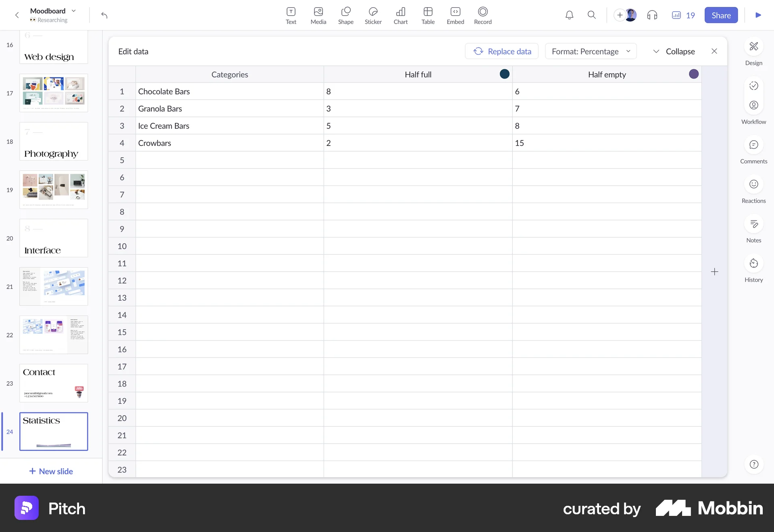
Task: Open the Embed tool
Action: [455, 15]
